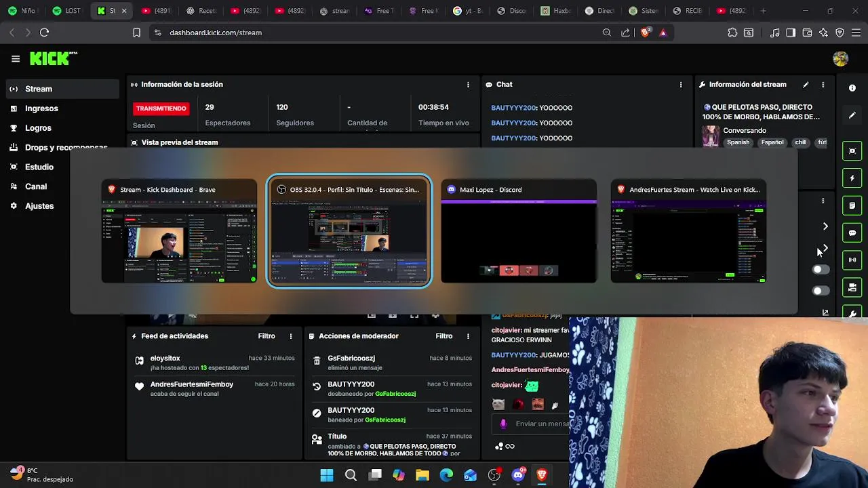Switch to AndresFuertes Stream Watch Live window
Image resolution: width=868 pixels, height=488 pixels.
(x=688, y=231)
